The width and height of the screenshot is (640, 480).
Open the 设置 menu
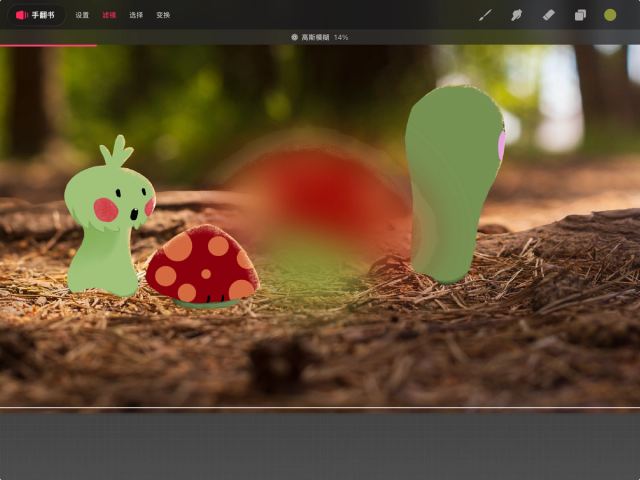click(82, 15)
